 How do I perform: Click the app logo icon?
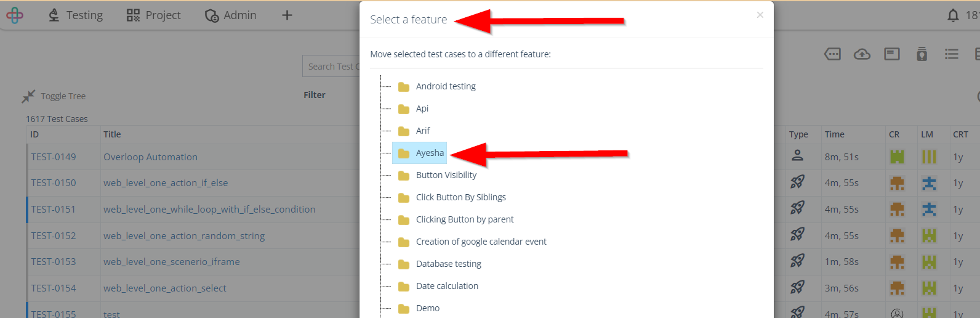pyautogui.click(x=15, y=15)
